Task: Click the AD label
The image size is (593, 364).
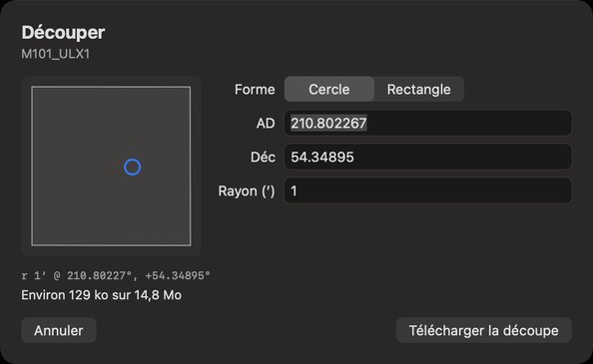Action: (x=266, y=123)
